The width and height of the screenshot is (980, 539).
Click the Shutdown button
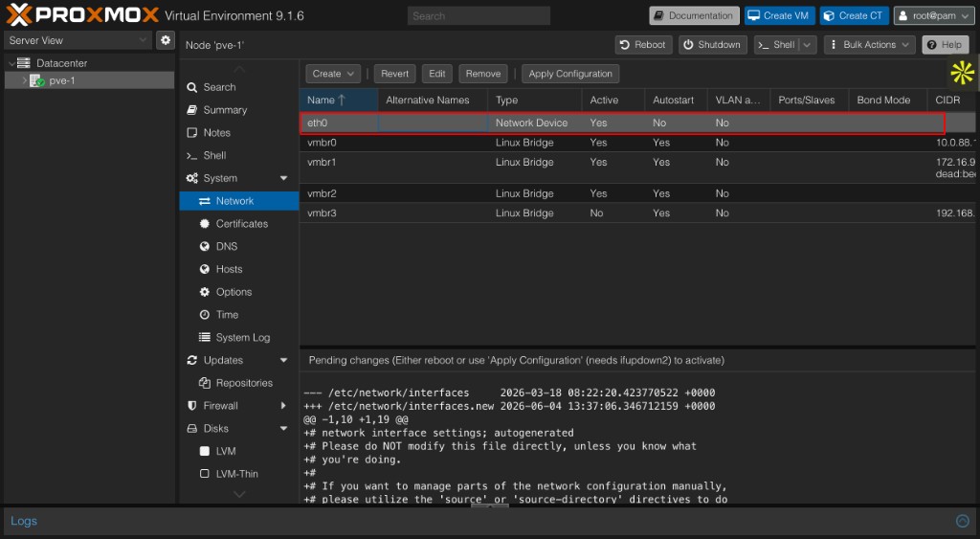(x=712, y=45)
